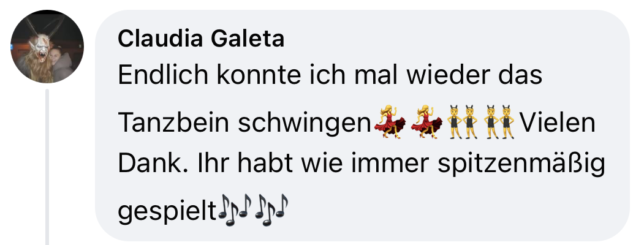This screenshot has height=245, width=644.
Task: Click the second bunny-ears dancers emoji
Action: (499, 122)
